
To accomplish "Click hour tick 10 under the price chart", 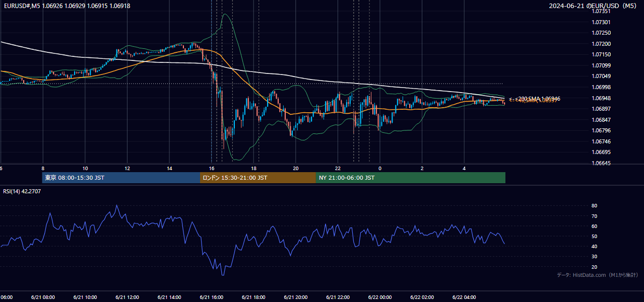I will (x=85, y=168).
